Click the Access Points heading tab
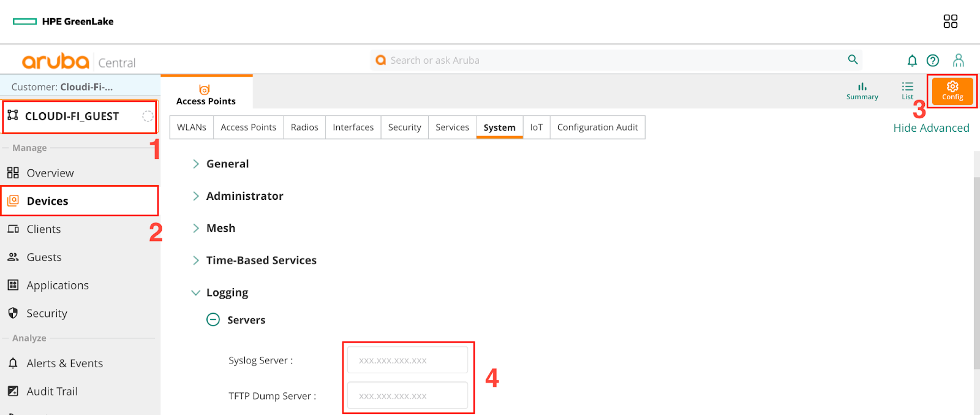The image size is (980, 415). [x=206, y=93]
